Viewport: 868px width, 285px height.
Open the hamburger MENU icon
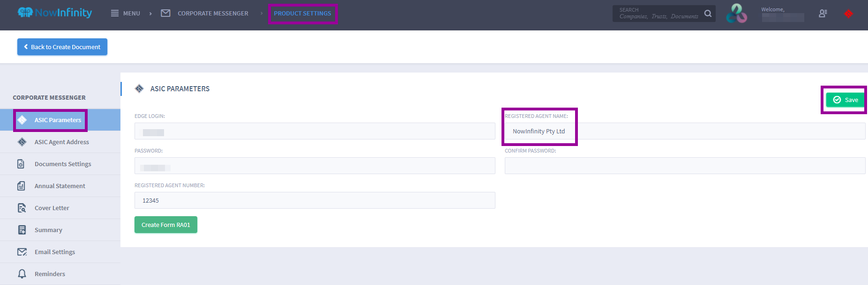click(x=115, y=13)
